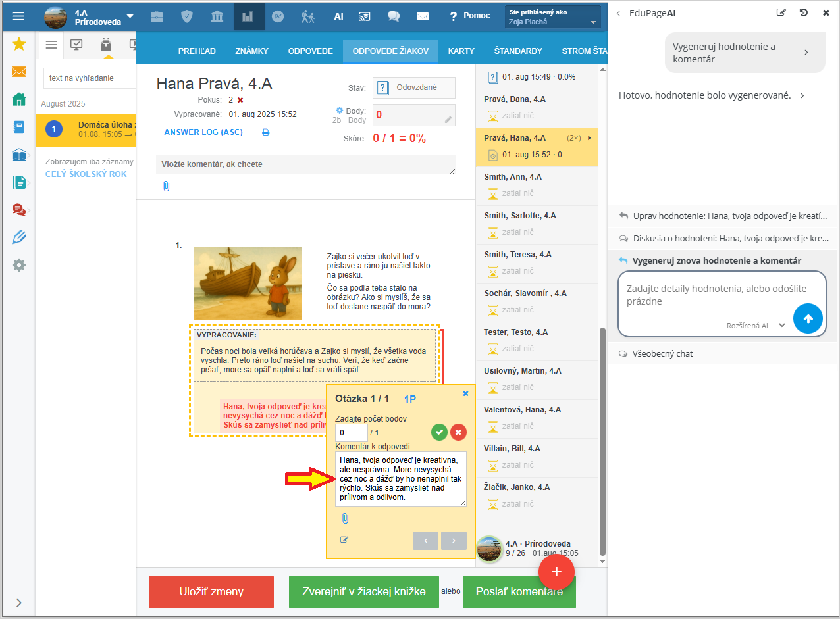Expand the left sidebar with bottom chevron

[x=18, y=602]
